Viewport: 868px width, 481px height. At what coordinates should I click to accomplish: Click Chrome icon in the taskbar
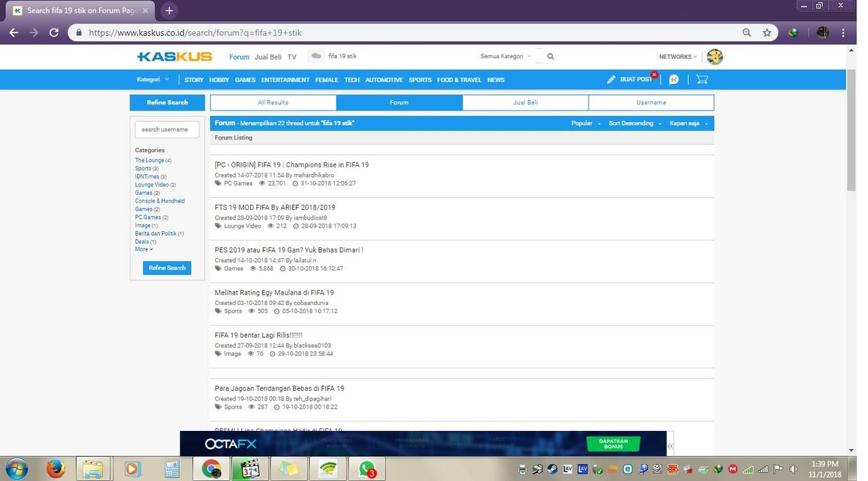coord(212,469)
